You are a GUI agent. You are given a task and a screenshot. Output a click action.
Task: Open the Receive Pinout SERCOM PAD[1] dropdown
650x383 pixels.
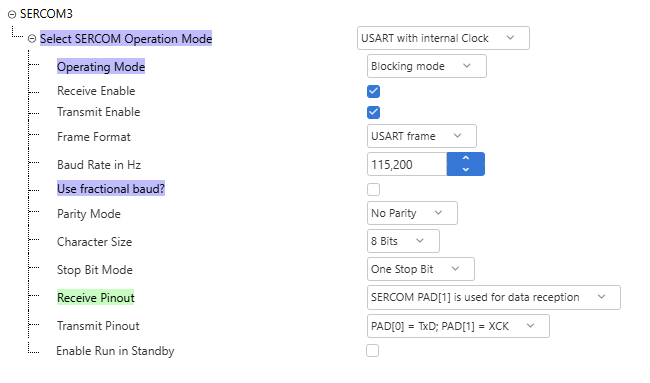point(494,297)
